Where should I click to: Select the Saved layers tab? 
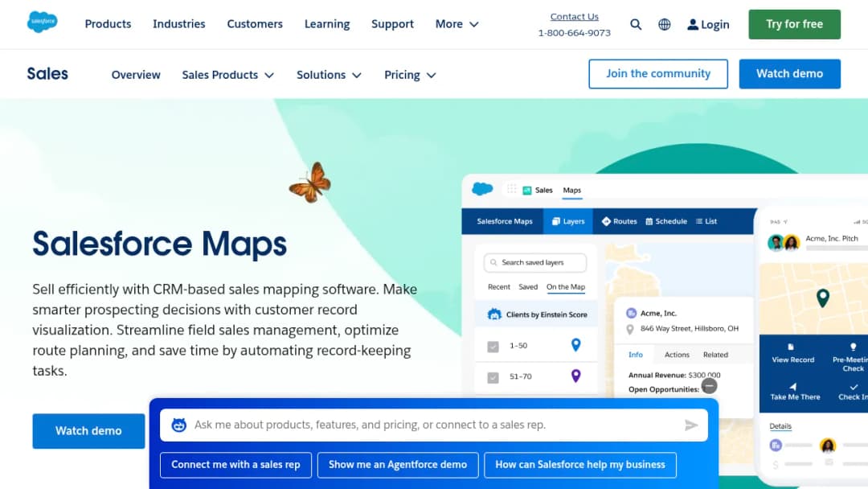pyautogui.click(x=528, y=287)
